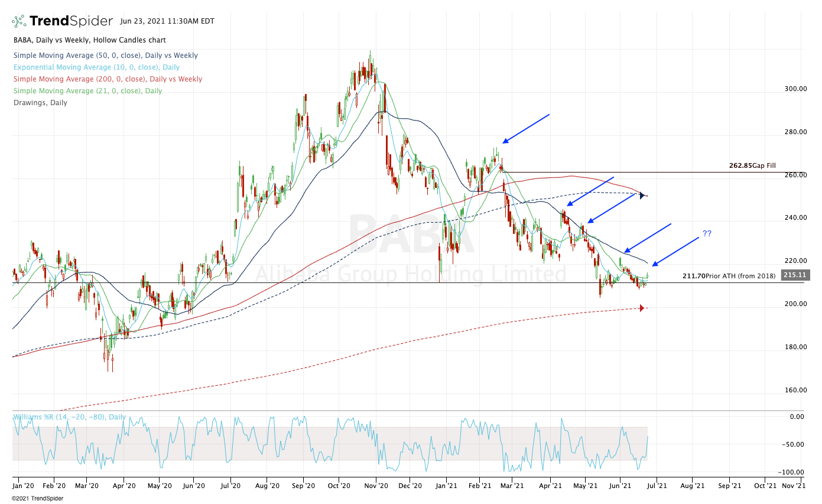Click the Mar '21 date axis label
The image size is (822, 504).
(513, 486)
